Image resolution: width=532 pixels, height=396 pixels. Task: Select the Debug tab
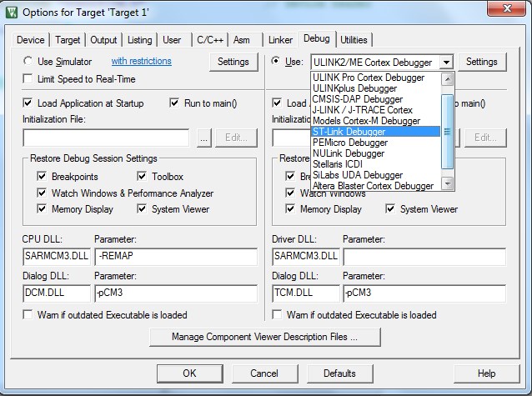point(317,38)
